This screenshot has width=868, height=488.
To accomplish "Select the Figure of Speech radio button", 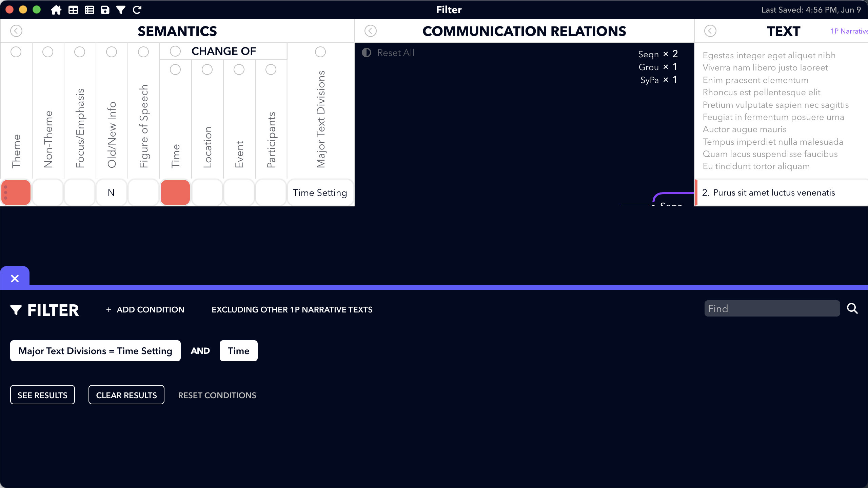I will click(143, 52).
